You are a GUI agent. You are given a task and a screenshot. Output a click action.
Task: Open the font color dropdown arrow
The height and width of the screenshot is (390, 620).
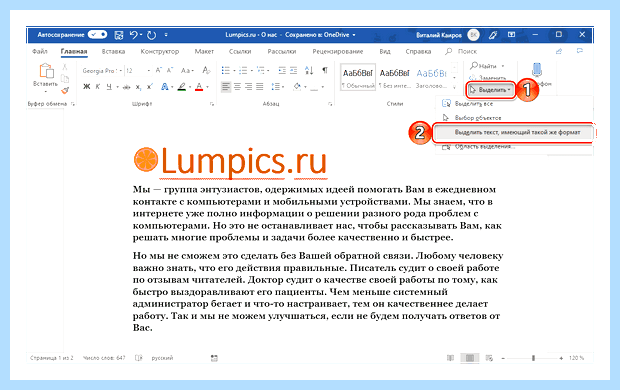pos(208,87)
